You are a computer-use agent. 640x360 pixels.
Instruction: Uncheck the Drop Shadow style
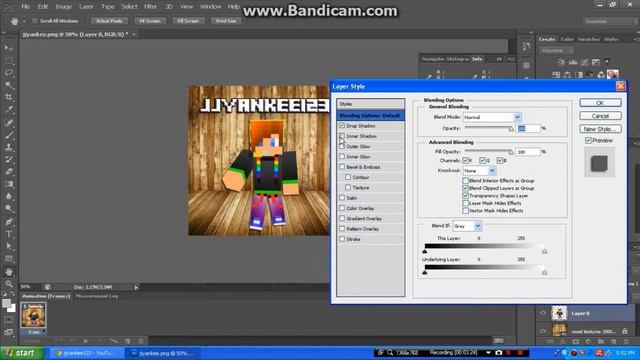[x=342, y=126]
